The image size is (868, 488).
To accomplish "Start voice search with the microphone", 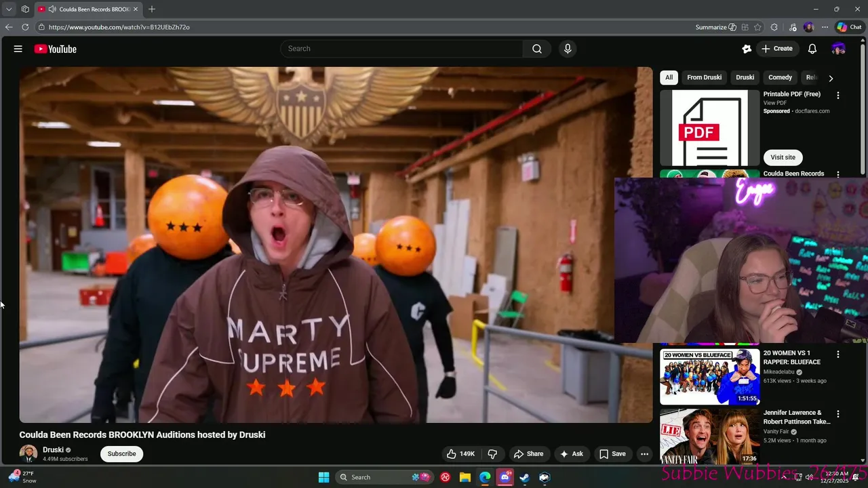I will 568,49.
